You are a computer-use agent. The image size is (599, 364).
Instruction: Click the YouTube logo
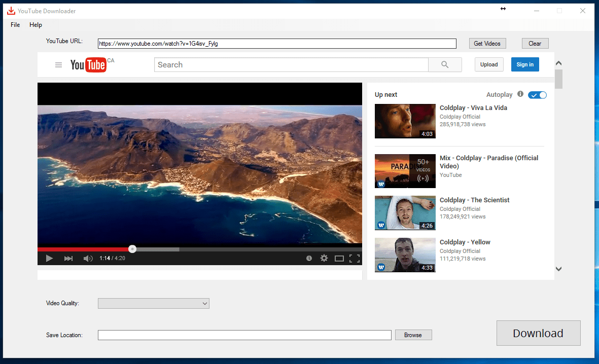(88, 64)
